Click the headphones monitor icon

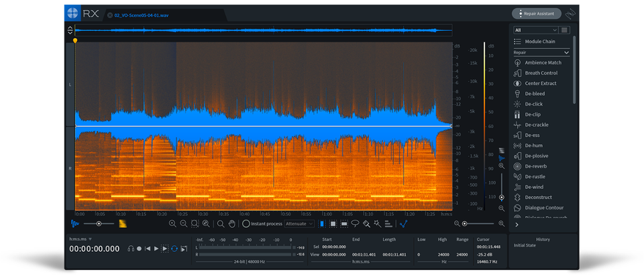tap(131, 249)
